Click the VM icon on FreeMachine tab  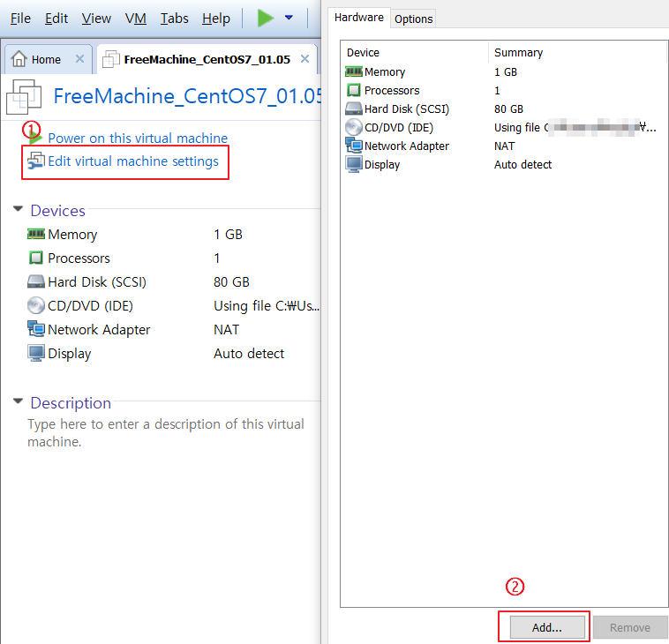tap(110, 59)
